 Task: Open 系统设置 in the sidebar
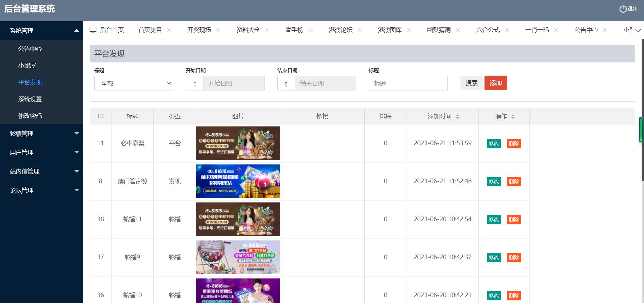[30, 99]
